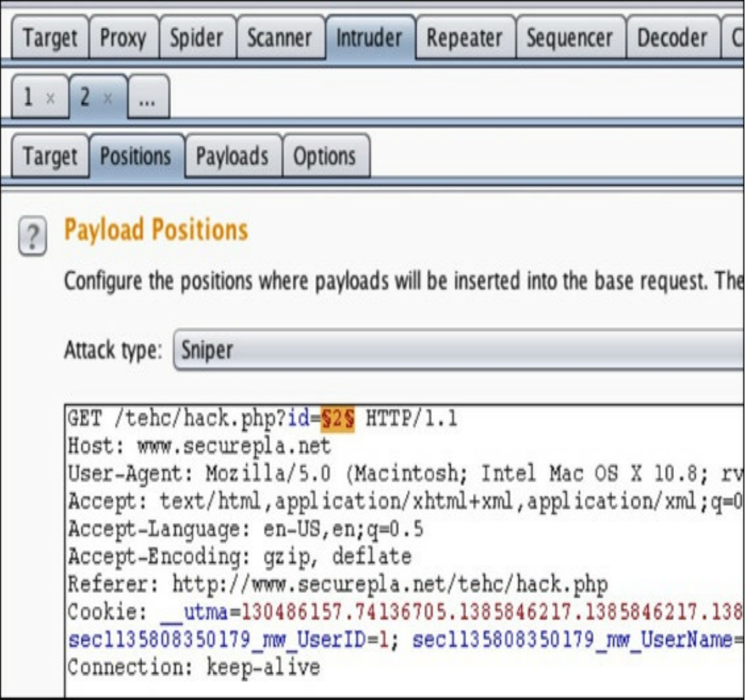
Task: Open the Sequencer tab
Action: [x=570, y=38]
